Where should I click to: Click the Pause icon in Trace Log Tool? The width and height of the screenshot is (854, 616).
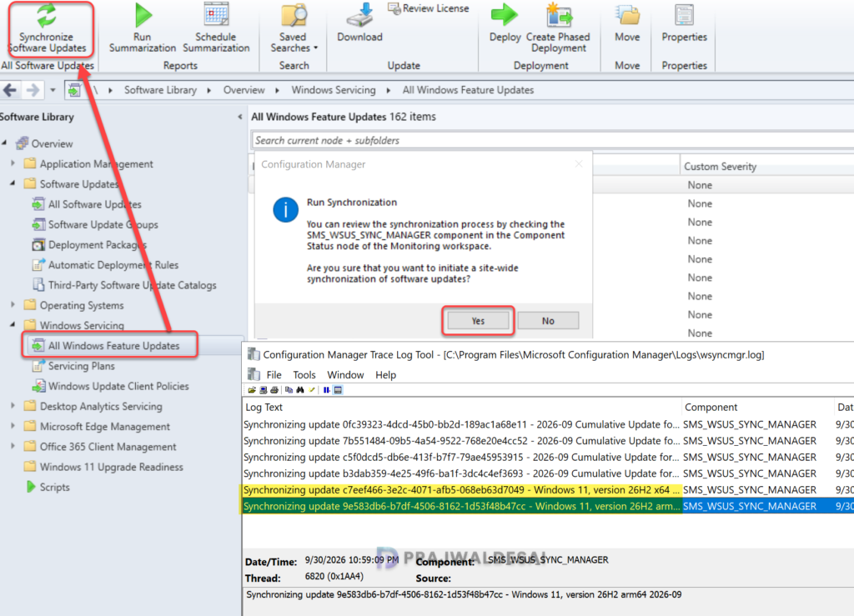click(x=326, y=390)
